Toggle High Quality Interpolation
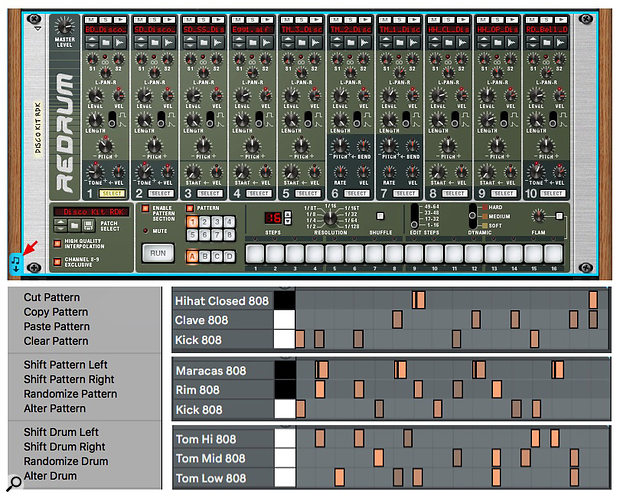This screenshot has height=498, width=620. point(58,243)
